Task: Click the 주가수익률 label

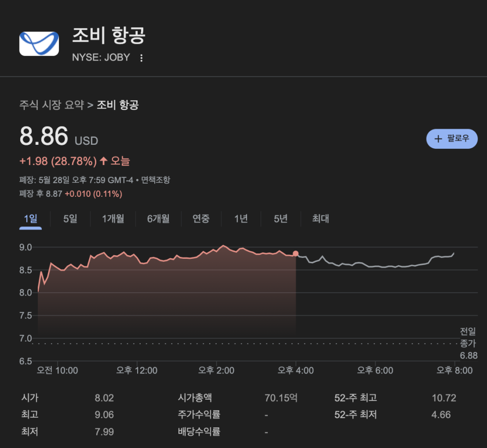Action: (x=199, y=415)
